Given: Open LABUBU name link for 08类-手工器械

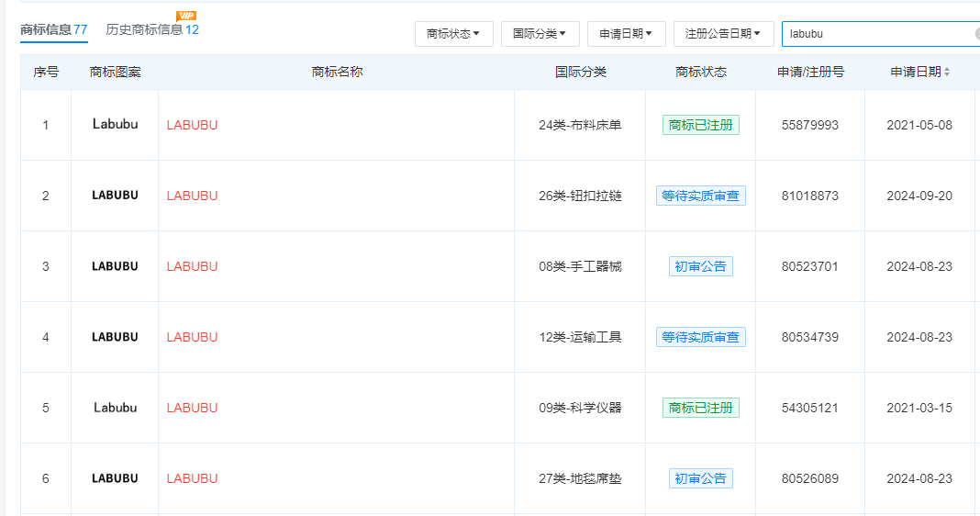Looking at the screenshot, I should [x=192, y=266].
